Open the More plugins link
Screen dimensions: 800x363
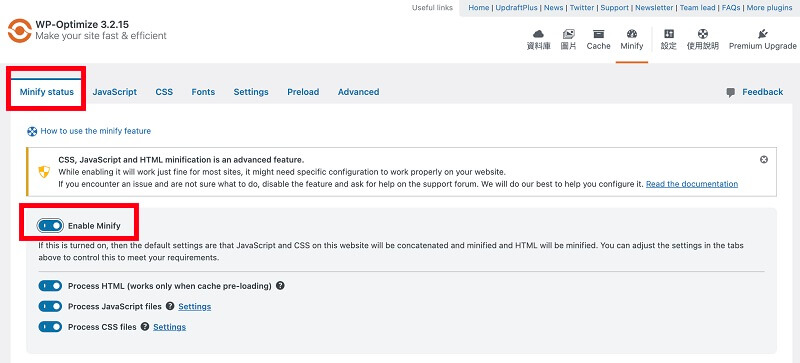tap(769, 8)
